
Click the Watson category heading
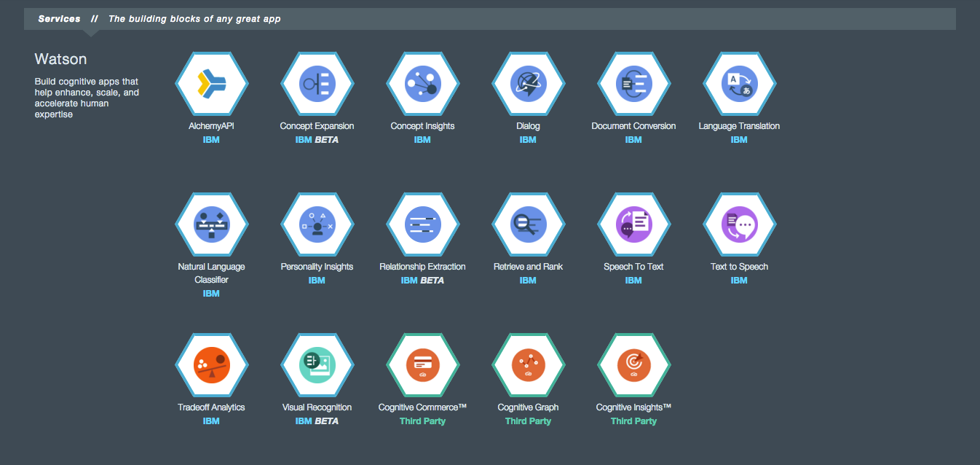tap(60, 59)
